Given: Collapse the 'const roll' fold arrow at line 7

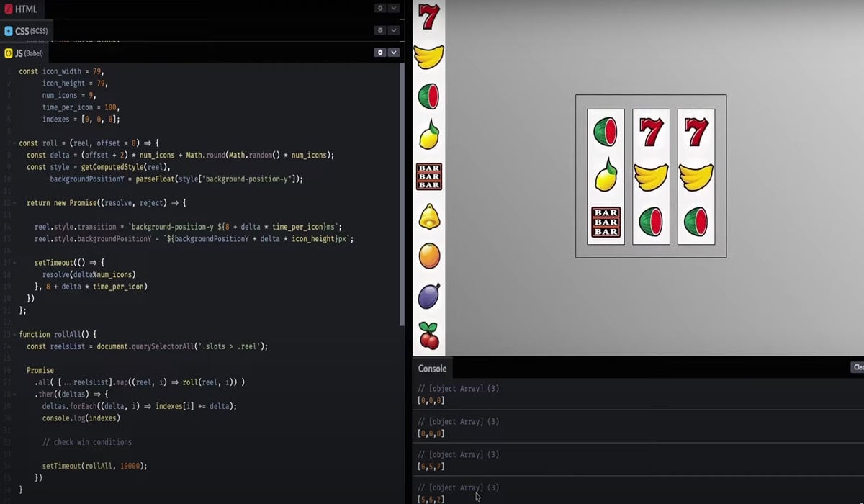Looking at the screenshot, I should point(14,143).
